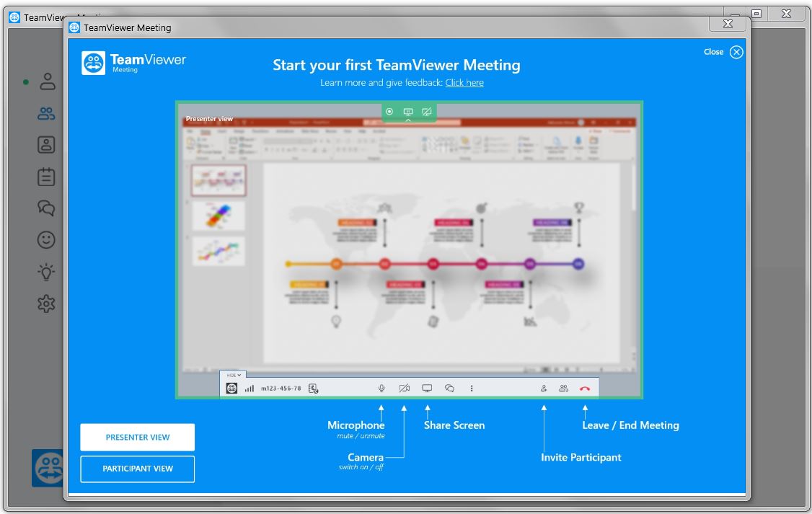The height and width of the screenshot is (514, 812).
Task: Click the crossed-out screen icon in green top bar
Action: pyautogui.click(x=427, y=111)
